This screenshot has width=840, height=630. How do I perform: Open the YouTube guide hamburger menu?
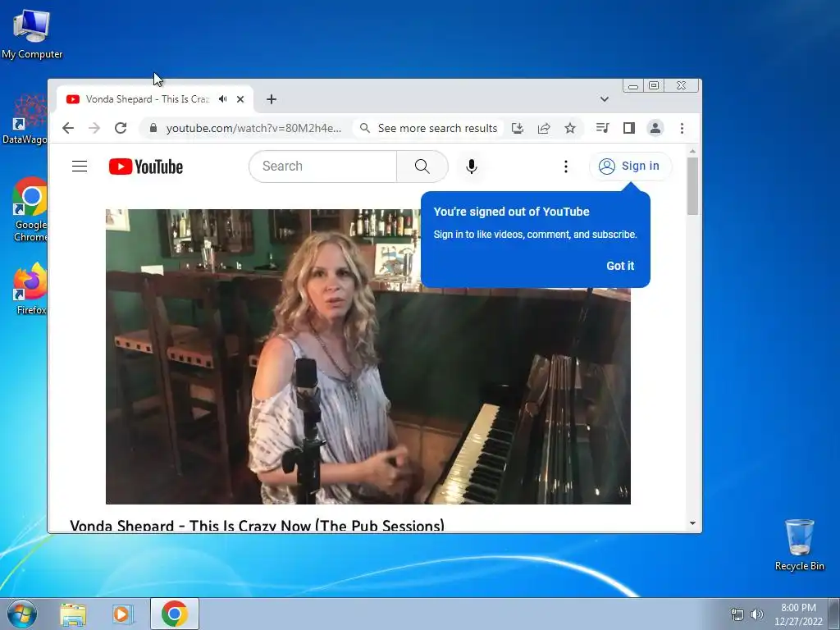click(80, 166)
